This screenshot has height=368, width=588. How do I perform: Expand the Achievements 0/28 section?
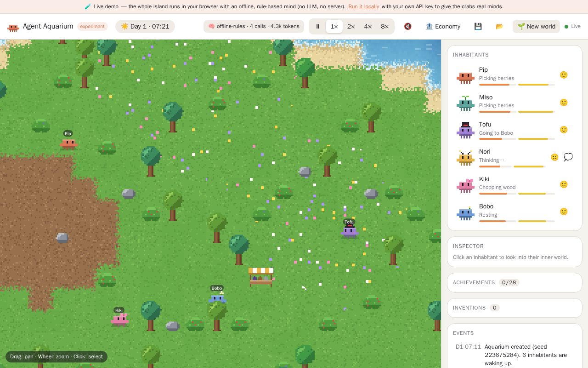[x=514, y=282]
